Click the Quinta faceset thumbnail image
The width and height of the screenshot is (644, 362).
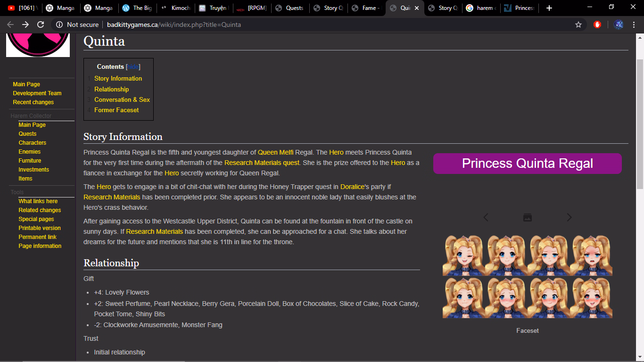[527, 277]
